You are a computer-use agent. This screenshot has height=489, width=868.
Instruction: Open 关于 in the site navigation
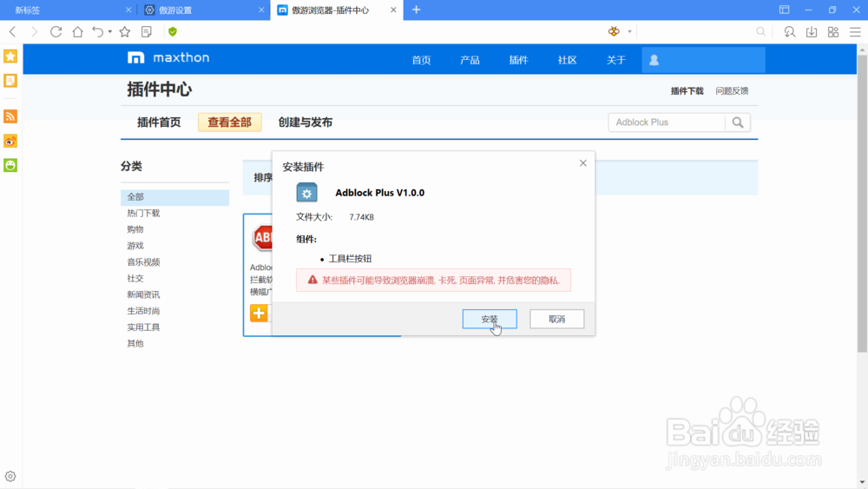[616, 60]
